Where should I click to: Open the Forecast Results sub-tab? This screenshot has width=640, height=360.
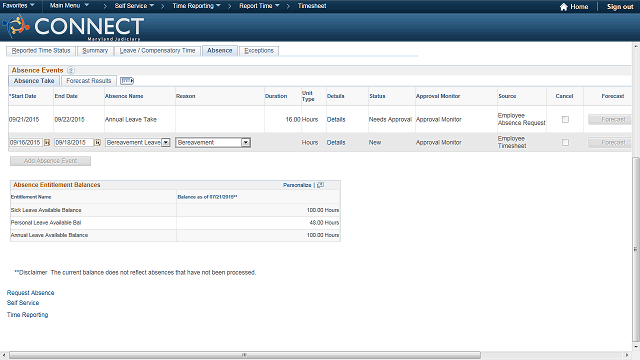tap(89, 81)
